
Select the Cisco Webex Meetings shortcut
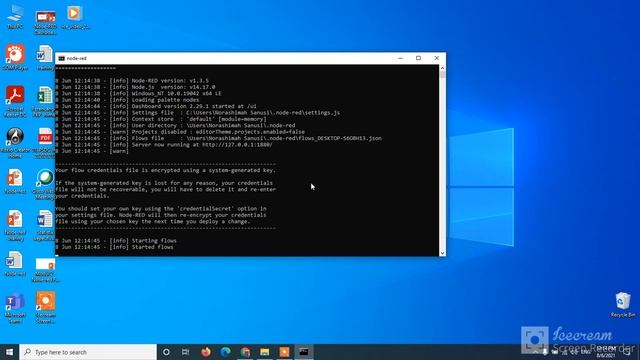[x=45, y=184]
